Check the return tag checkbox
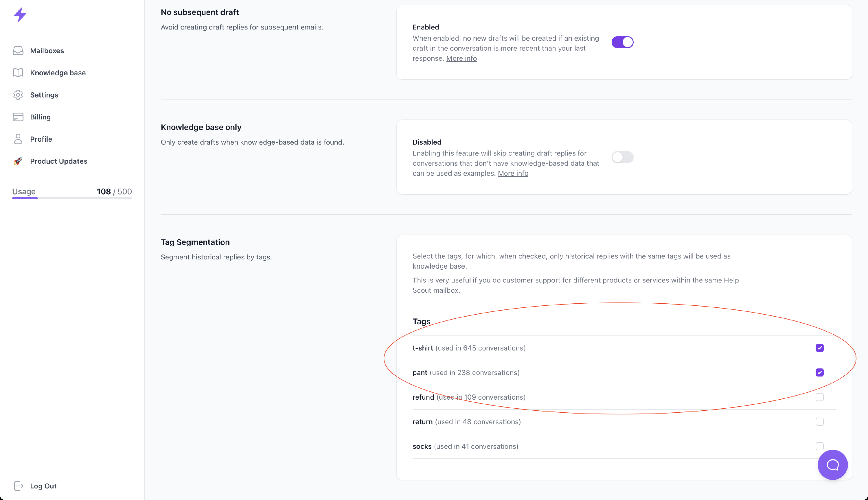The image size is (868, 500). (819, 422)
